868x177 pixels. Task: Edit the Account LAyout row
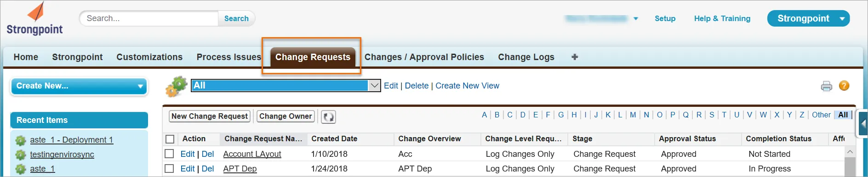pos(187,154)
